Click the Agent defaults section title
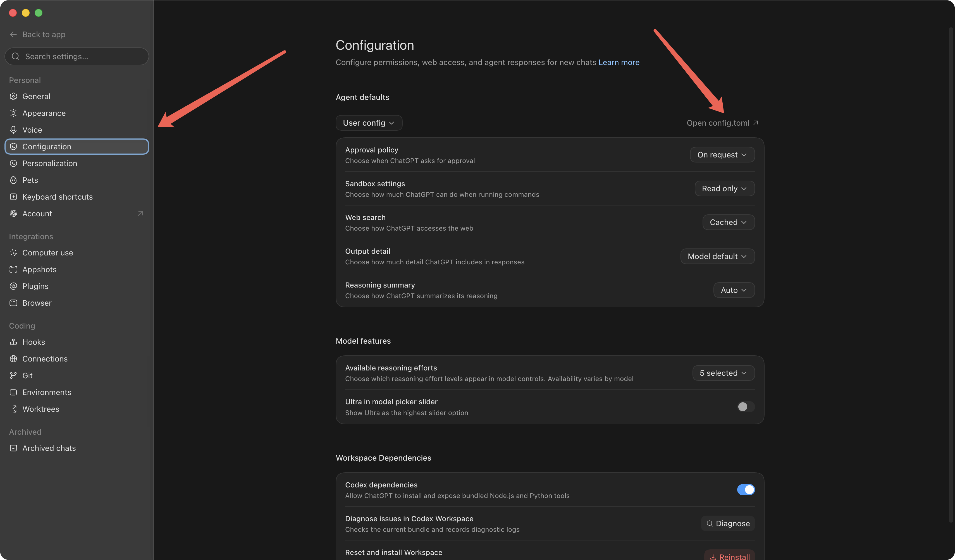The width and height of the screenshot is (955, 560). 362,97
